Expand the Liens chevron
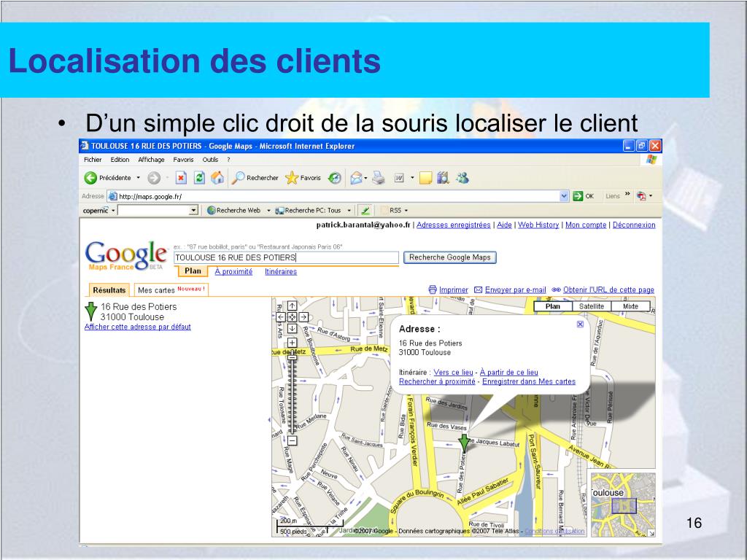This screenshot has height=560, width=747. coord(627,194)
